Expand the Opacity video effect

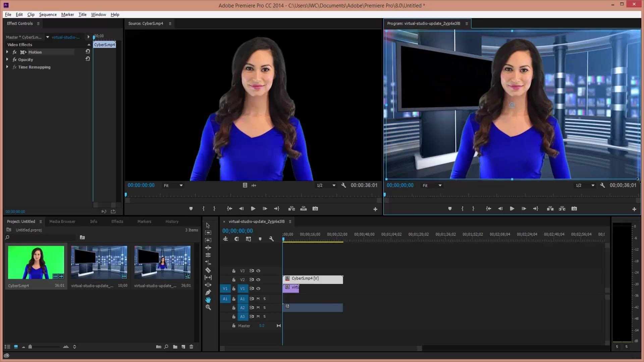point(7,59)
